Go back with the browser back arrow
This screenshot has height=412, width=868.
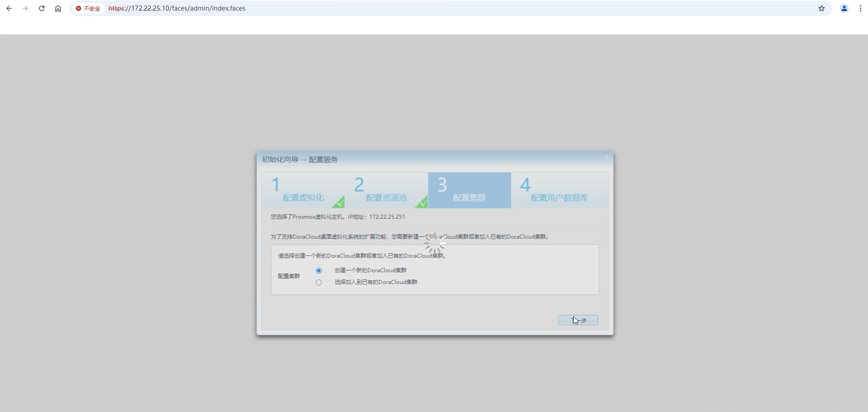tap(9, 8)
